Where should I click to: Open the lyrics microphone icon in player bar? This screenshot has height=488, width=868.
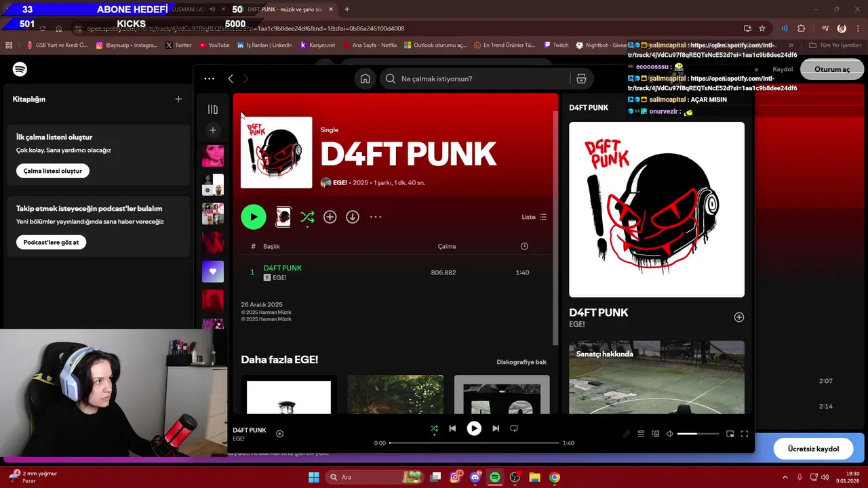[x=627, y=434]
